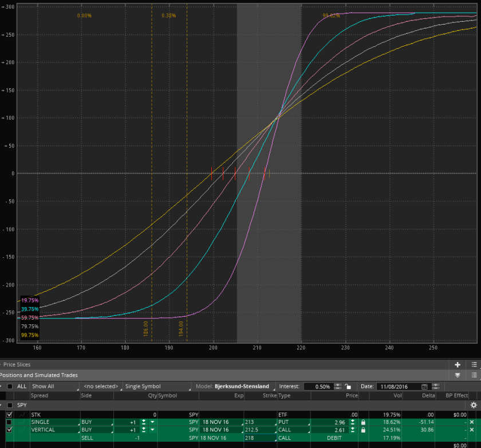Uncheck the VERTICAL spread checkbox
This screenshot has width=481, height=448.
(9, 430)
